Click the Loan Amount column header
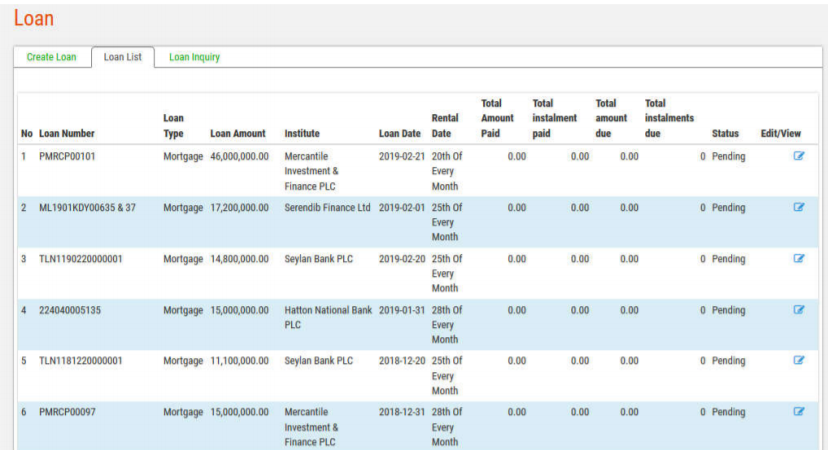 tap(238, 134)
